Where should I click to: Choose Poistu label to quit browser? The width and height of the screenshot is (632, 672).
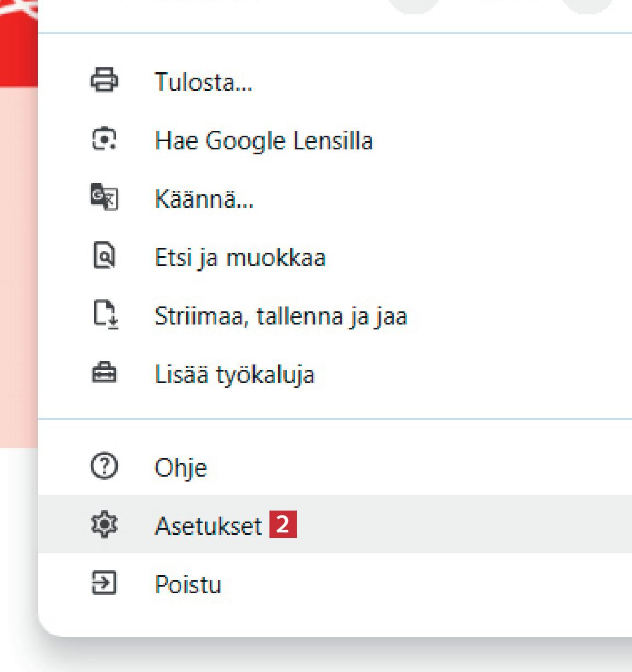coord(188,584)
